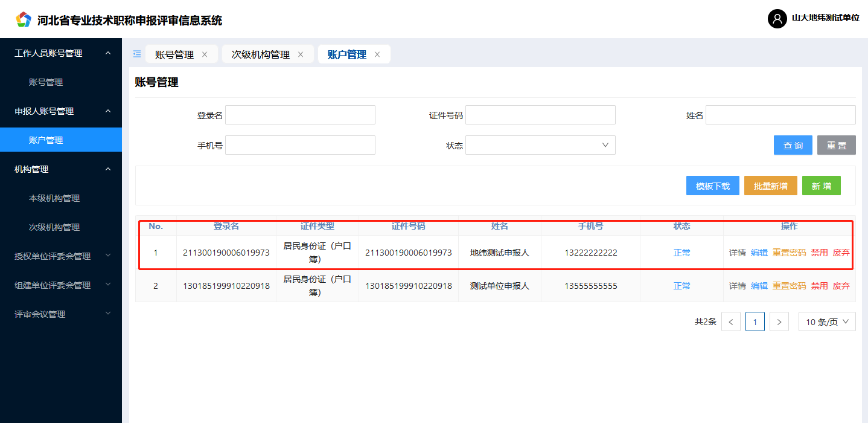Go to the previous page arrow
This screenshot has width=868, height=423.
[x=731, y=322]
